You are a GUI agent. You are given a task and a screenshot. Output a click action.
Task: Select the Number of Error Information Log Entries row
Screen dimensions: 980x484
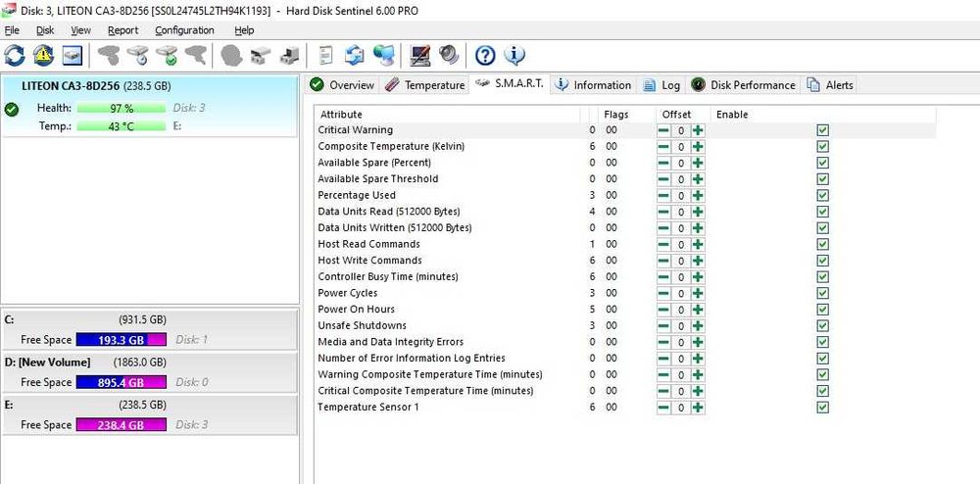click(625, 358)
